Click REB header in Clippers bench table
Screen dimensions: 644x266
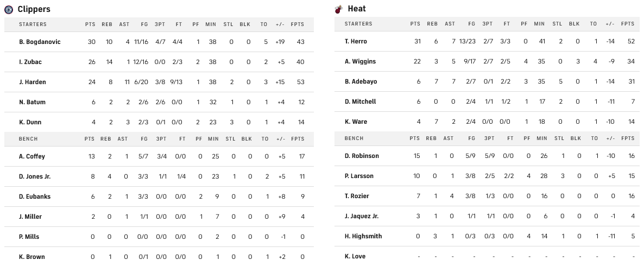[106, 139]
